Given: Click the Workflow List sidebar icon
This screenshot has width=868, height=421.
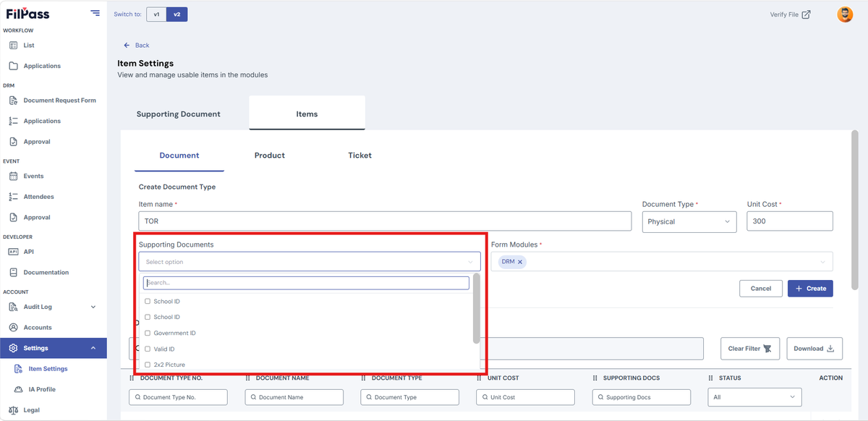Looking at the screenshot, I should [13, 45].
